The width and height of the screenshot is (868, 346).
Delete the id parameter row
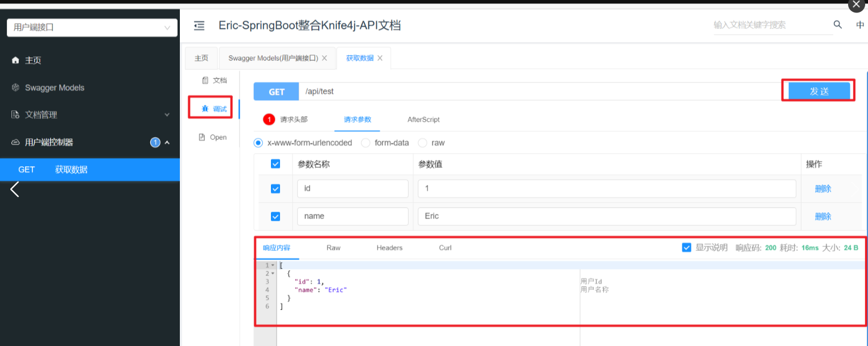pos(823,189)
